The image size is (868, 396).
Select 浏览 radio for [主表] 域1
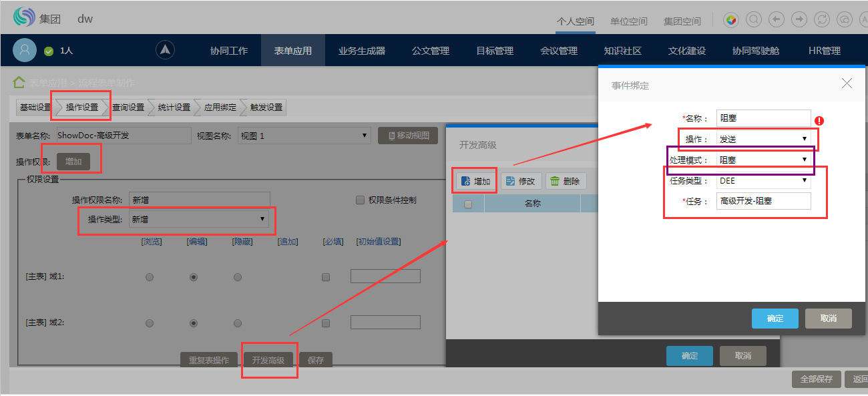(150, 277)
